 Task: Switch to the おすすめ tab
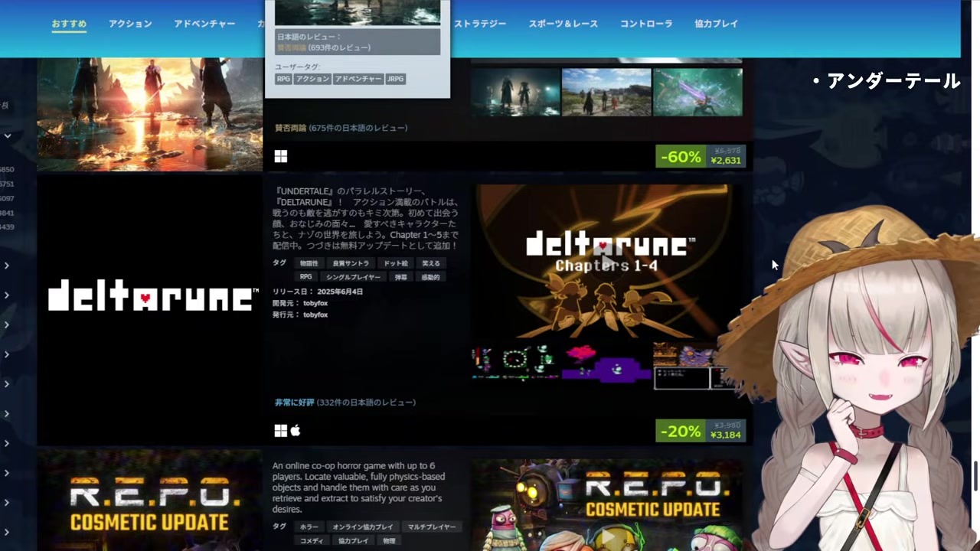pyautogui.click(x=69, y=24)
